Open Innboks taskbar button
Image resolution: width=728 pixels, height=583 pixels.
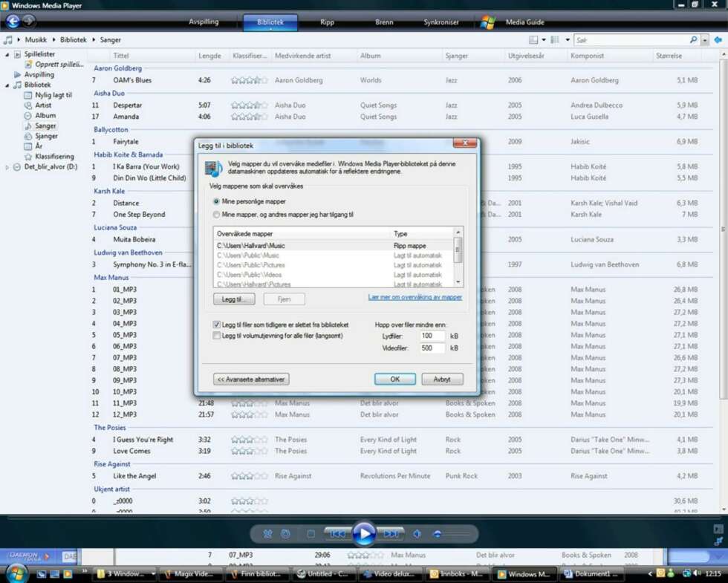456,573
